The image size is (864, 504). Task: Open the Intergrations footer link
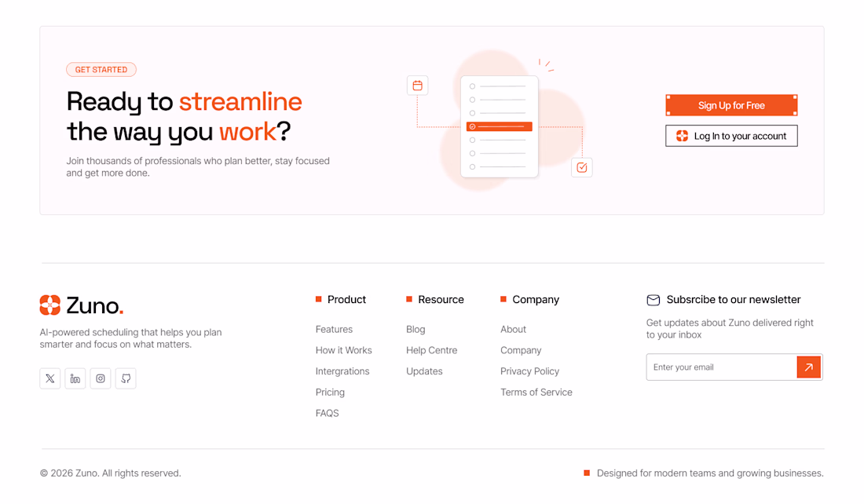click(x=342, y=371)
